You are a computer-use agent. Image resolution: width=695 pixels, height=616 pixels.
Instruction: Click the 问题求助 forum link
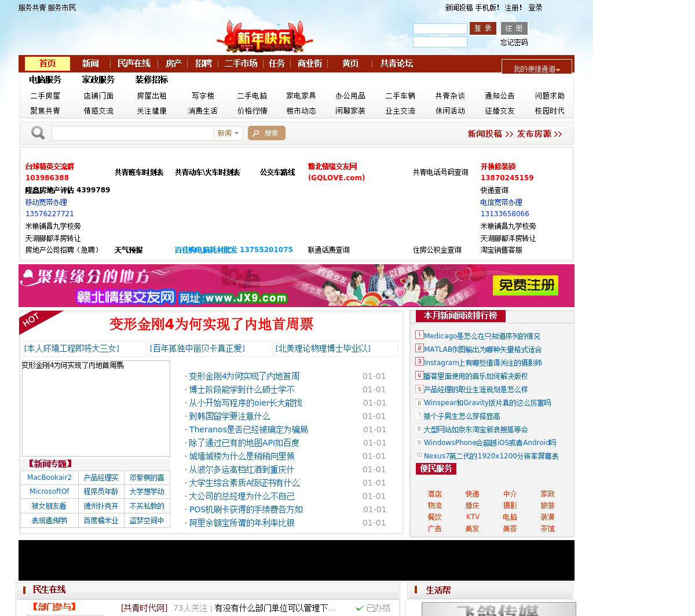tap(550, 96)
